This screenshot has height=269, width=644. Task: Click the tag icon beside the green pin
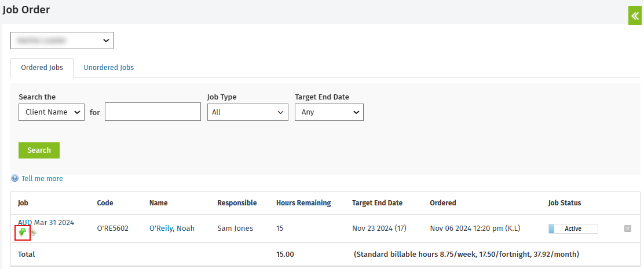coord(33,233)
